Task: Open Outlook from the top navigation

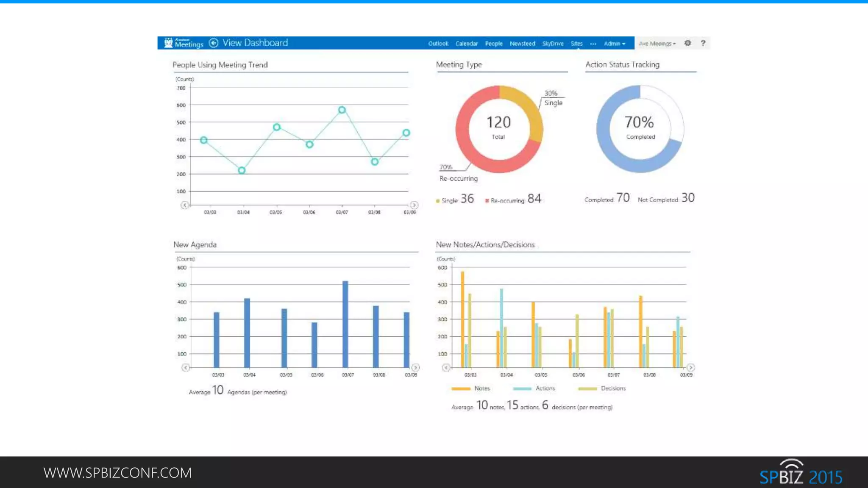Action: point(438,44)
